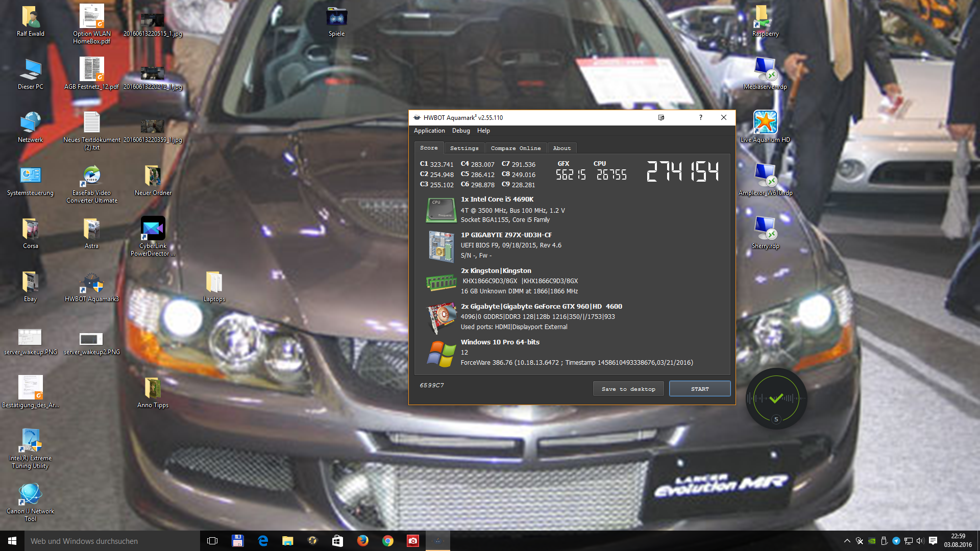Open the Help menu in Aquamark
This screenshot has width=980, height=551.
pos(483,131)
